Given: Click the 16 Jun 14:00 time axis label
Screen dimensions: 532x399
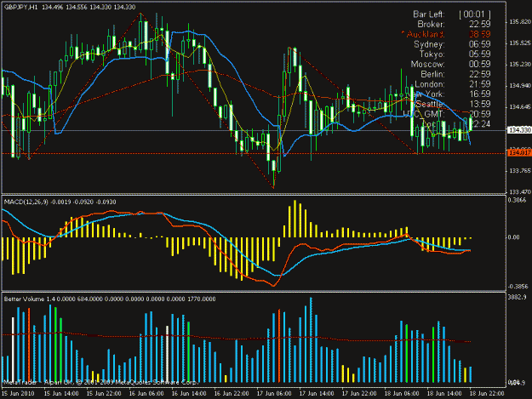Looking at the screenshot, I should coord(189,394).
